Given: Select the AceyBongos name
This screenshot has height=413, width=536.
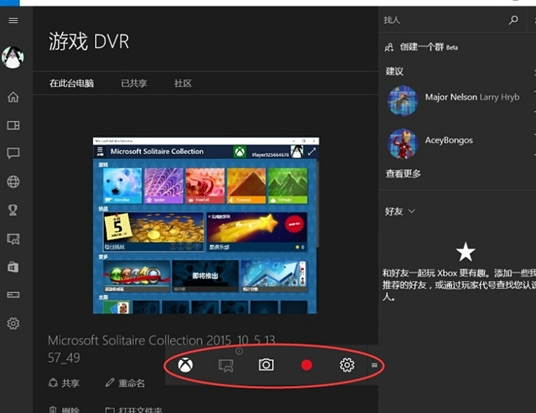Looking at the screenshot, I should pyautogui.click(x=449, y=141).
